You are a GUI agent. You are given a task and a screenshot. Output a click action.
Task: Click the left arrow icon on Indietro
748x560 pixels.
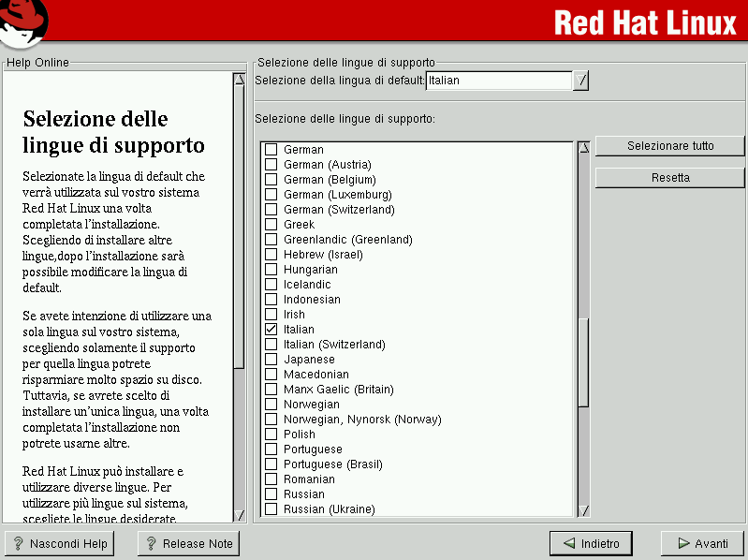pos(568,543)
